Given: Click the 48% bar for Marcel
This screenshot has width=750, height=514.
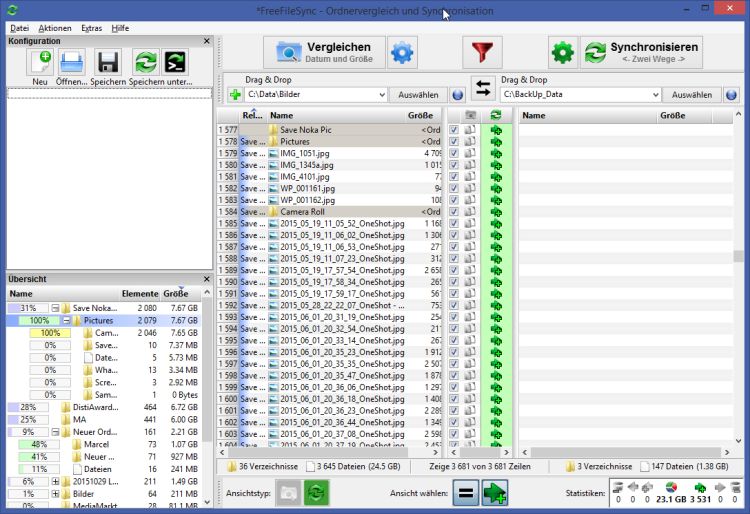Looking at the screenshot, I should coord(39,444).
